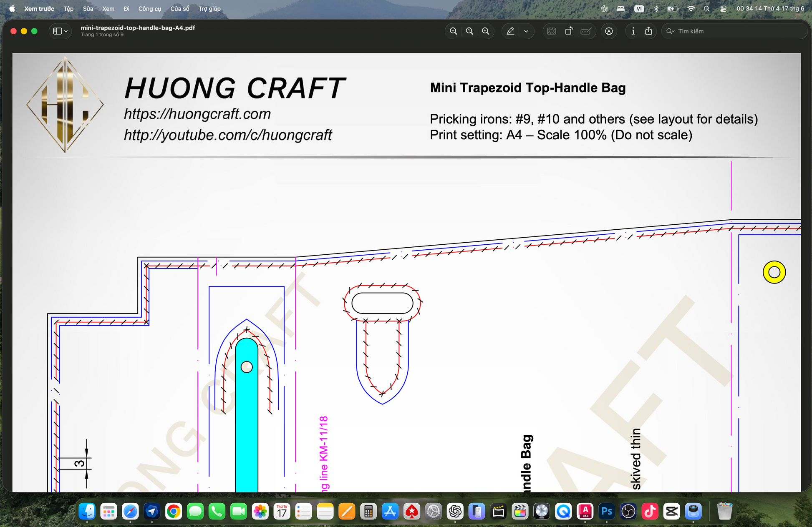Show the Markup toolbar
Screen dimensions: 812x527
(x=609, y=31)
